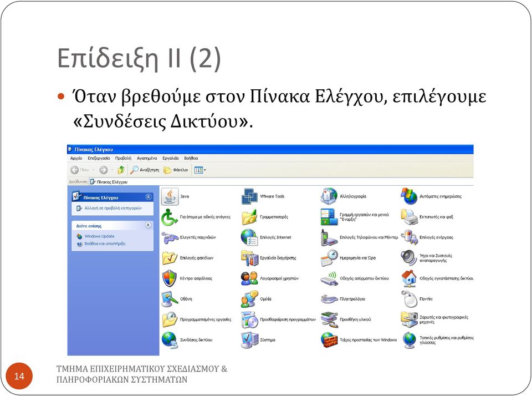This screenshot has height=396, width=532.
Task: Open Ποντίκι mouse icon
Action: point(409,299)
